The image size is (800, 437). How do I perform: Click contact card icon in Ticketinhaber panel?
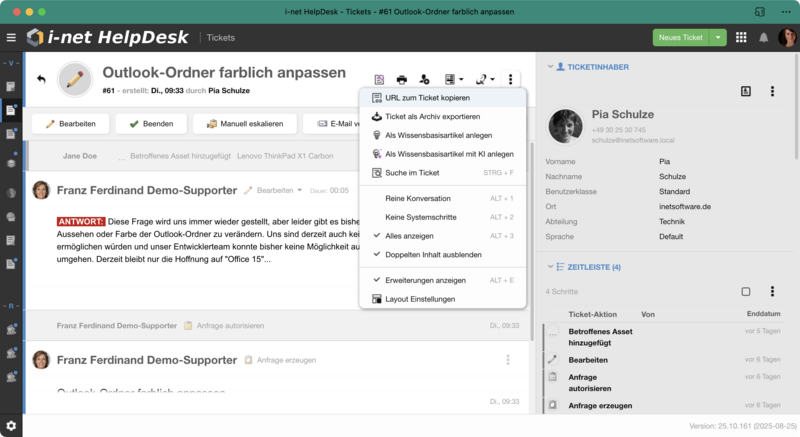click(x=745, y=91)
